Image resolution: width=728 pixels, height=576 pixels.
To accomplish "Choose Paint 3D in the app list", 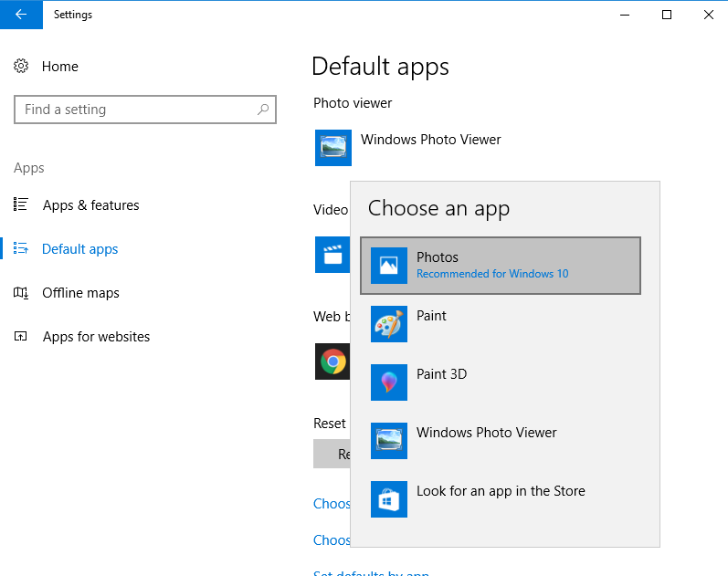I will coord(501,382).
